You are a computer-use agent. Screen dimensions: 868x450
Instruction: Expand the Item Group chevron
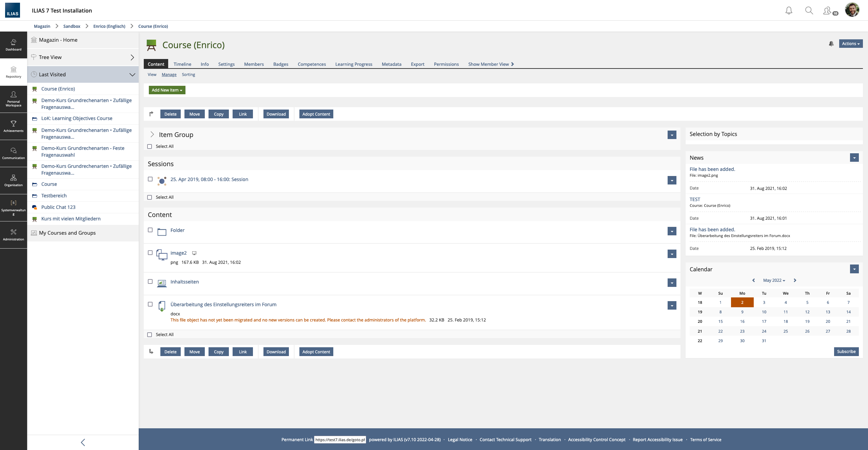click(152, 135)
